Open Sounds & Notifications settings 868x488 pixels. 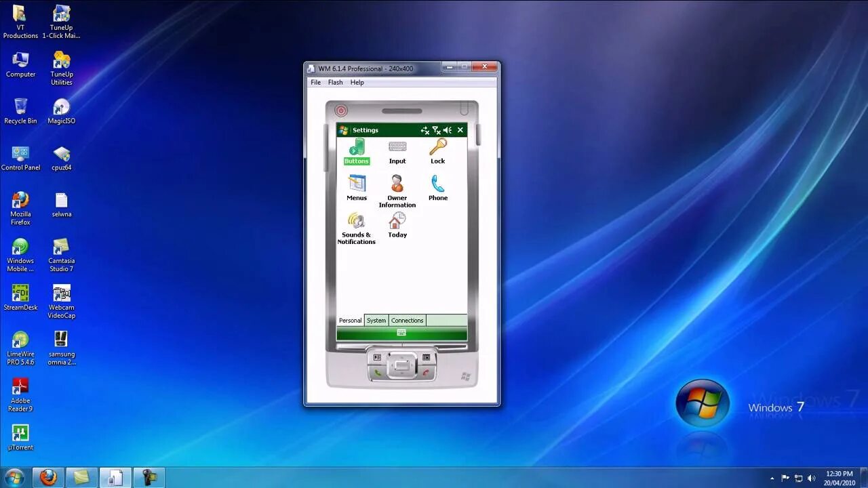point(357,228)
